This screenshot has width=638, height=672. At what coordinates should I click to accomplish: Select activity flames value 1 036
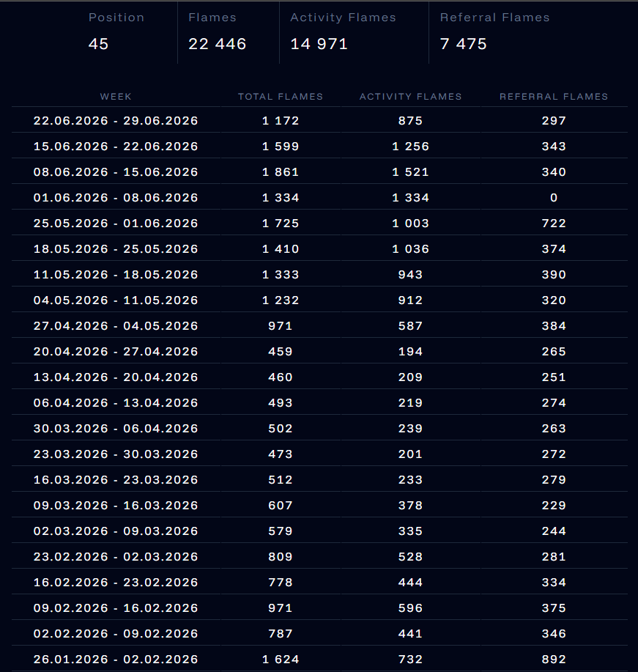(x=410, y=249)
